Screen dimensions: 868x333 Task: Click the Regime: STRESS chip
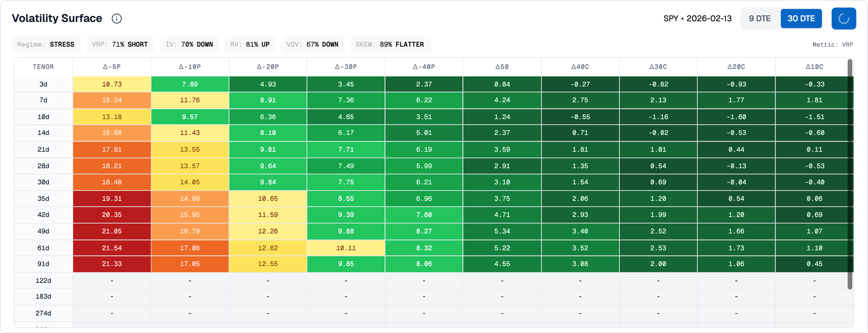click(46, 45)
